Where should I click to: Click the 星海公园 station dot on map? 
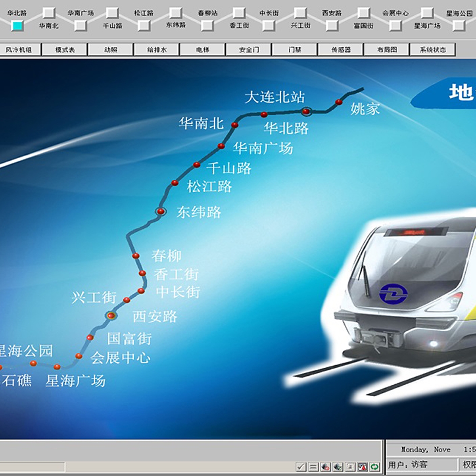(x=33, y=363)
